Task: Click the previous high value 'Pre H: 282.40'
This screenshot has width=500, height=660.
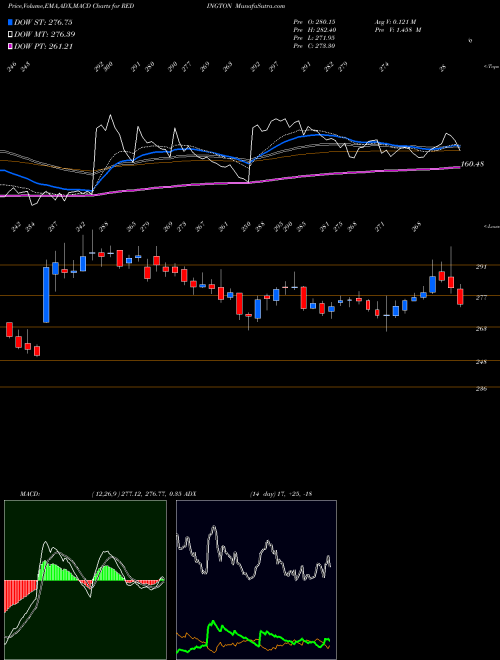Action: tap(314, 30)
